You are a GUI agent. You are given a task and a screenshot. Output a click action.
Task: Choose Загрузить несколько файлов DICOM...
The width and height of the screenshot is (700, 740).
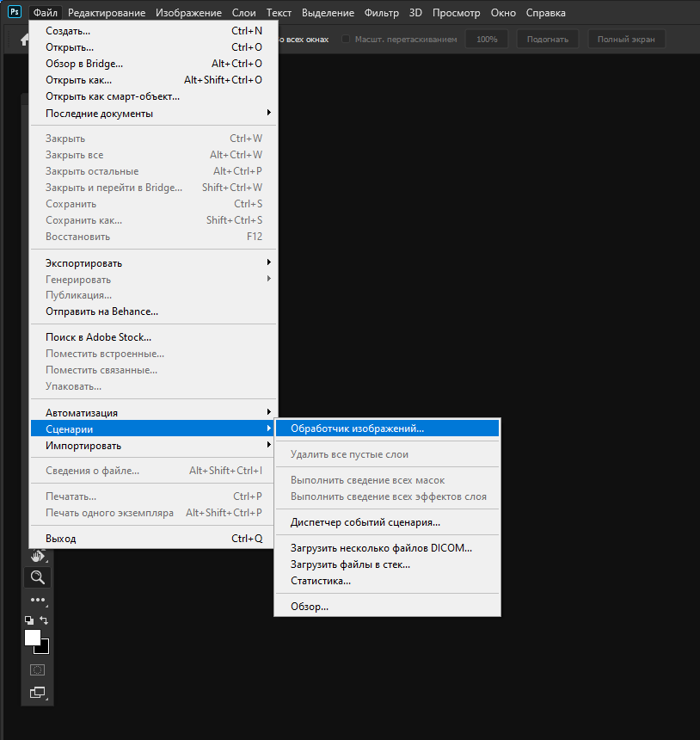pyautogui.click(x=387, y=548)
